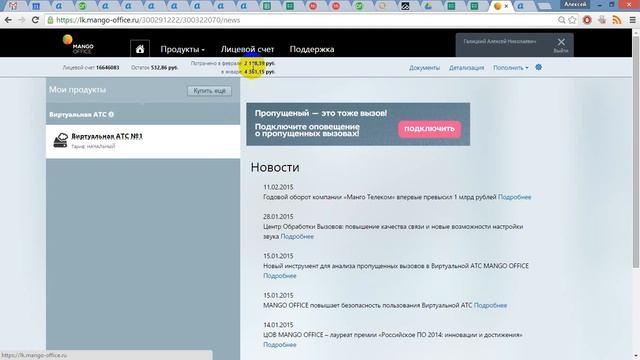
Task: Click the Лицевой счет 16646083 text
Action: click(x=91, y=68)
